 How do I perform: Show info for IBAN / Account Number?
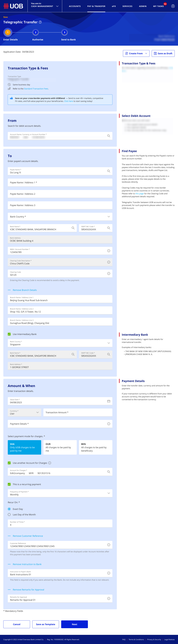point(109,251)
